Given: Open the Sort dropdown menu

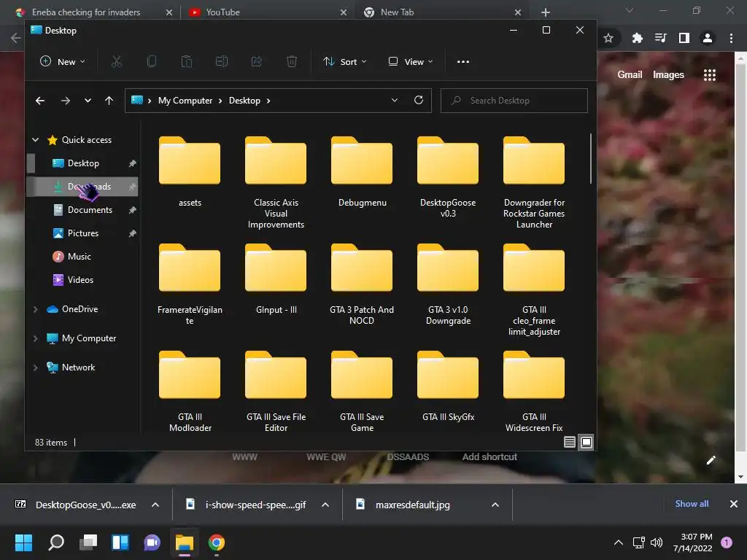Looking at the screenshot, I should pyautogui.click(x=345, y=61).
